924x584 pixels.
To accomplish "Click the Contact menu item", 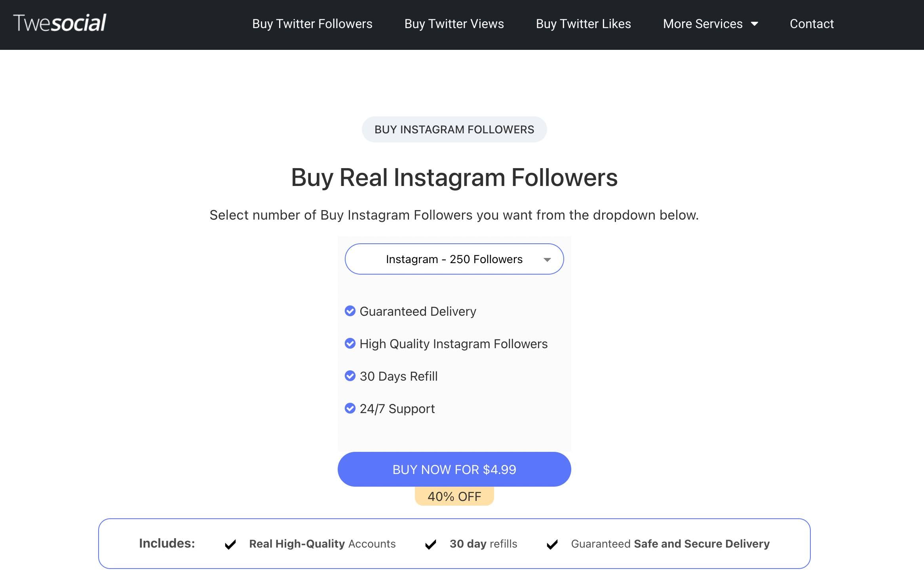I will pos(812,24).
